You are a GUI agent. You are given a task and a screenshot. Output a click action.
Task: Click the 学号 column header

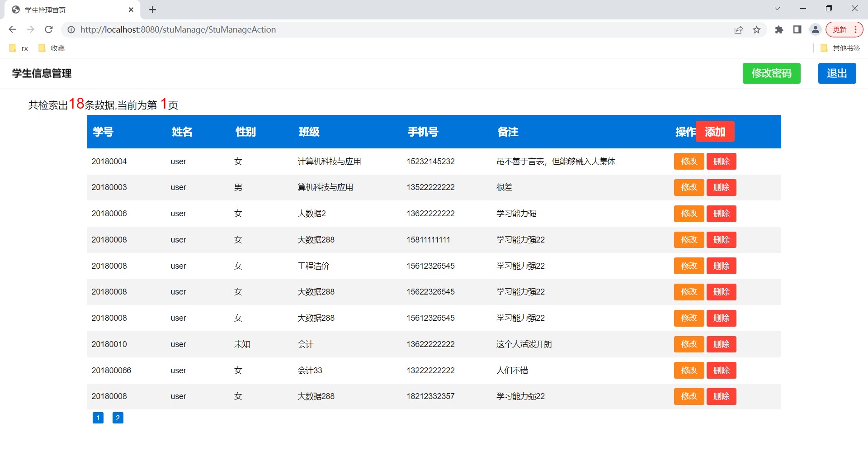coord(103,132)
